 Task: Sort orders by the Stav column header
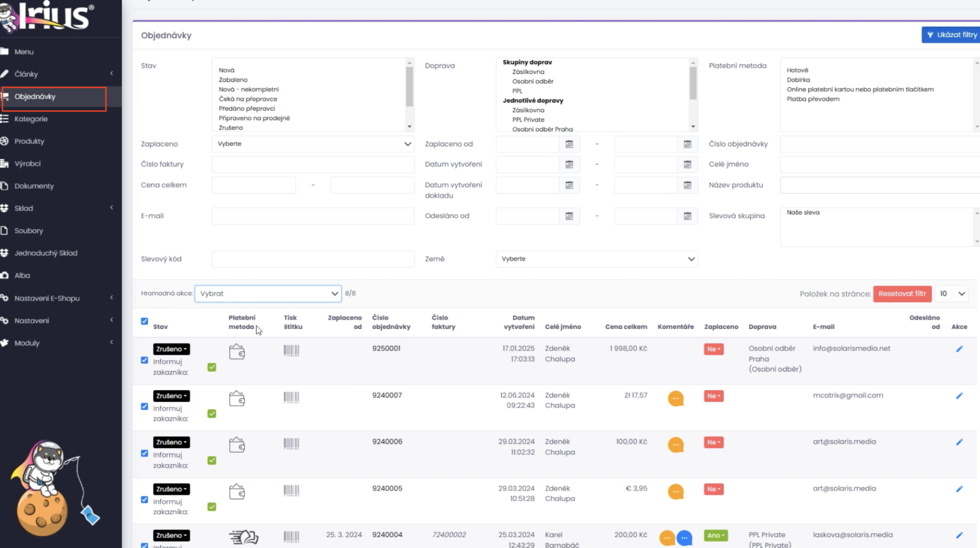pyautogui.click(x=160, y=327)
